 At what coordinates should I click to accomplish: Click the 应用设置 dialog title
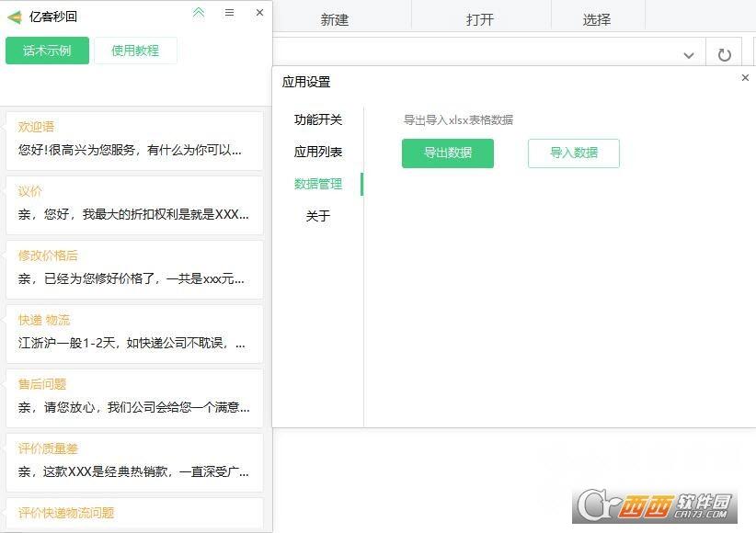click(306, 82)
